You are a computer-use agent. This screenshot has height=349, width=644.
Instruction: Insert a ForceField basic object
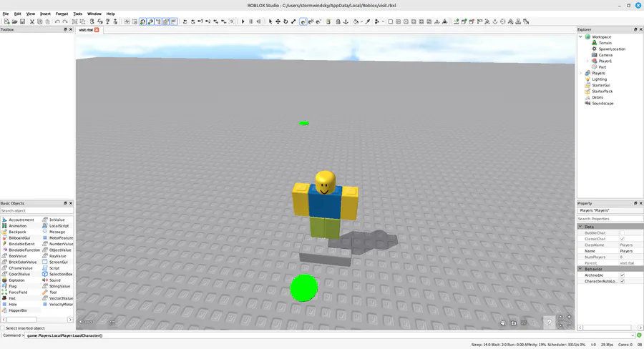tap(18, 293)
